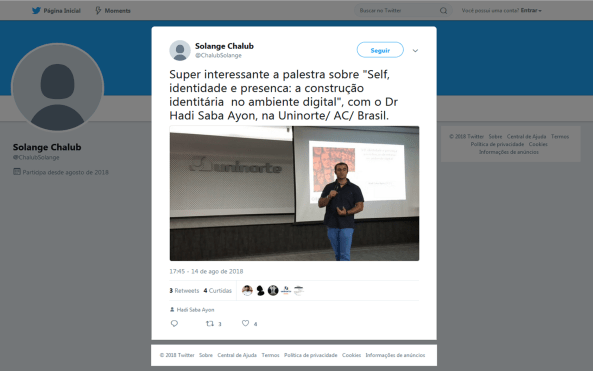Viewport: 593px width, 371px height.
Task: Open the Uninorte lecture photo
Action: (x=294, y=193)
